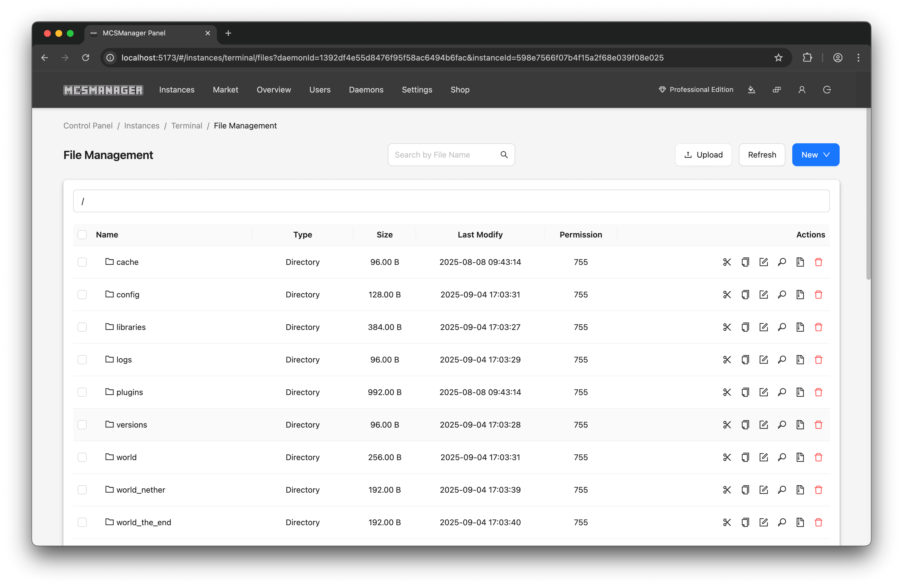Viewport: 903px width, 588px height.
Task: Click the paint bucket theme icon
Action: 751,90
